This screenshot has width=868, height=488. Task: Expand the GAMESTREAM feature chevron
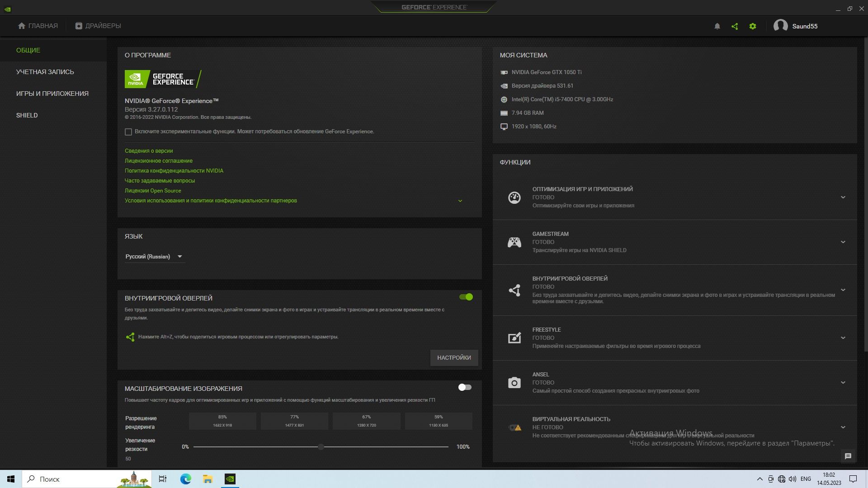(x=843, y=242)
